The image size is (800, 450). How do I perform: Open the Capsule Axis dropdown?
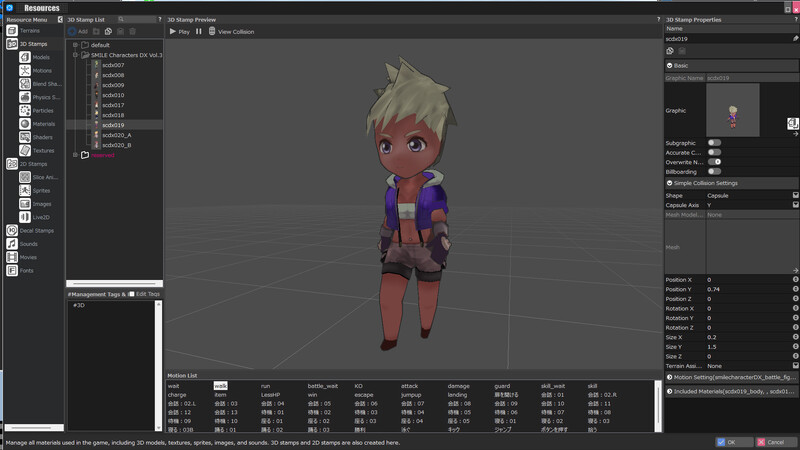(x=795, y=205)
